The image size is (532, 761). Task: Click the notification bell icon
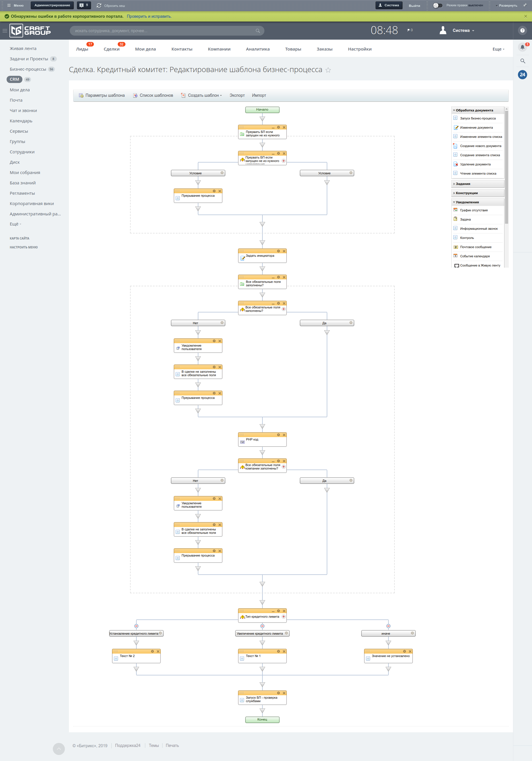[x=522, y=47]
